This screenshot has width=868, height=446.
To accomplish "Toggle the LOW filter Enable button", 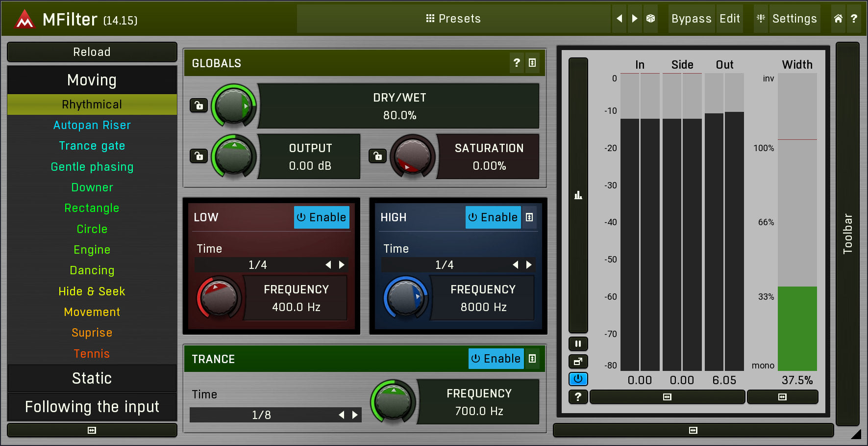I will 322,217.
